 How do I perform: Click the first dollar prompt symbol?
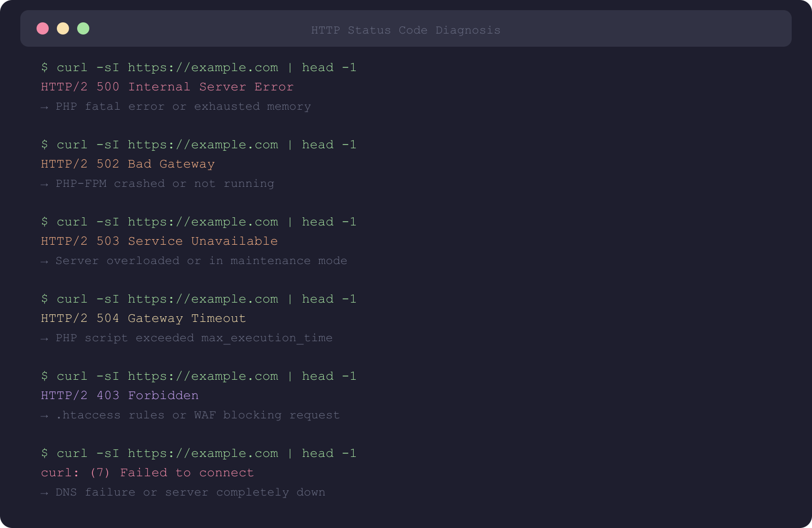click(x=45, y=67)
